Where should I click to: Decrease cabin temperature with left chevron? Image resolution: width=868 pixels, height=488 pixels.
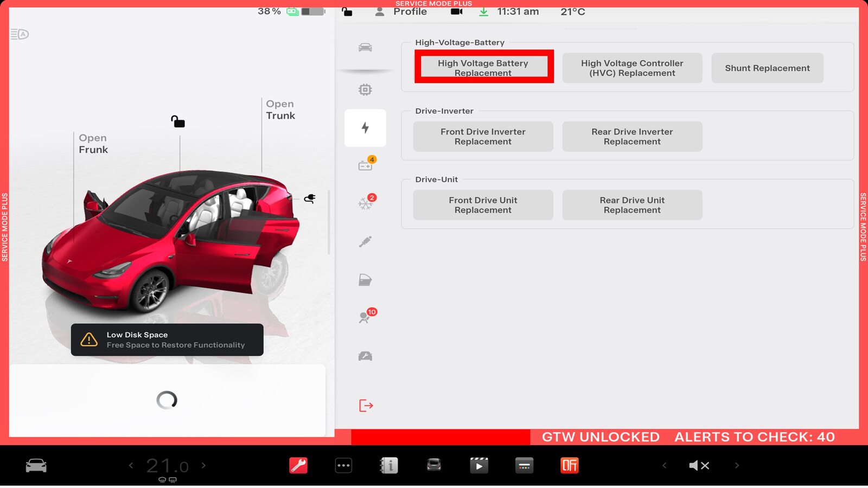coord(131,465)
